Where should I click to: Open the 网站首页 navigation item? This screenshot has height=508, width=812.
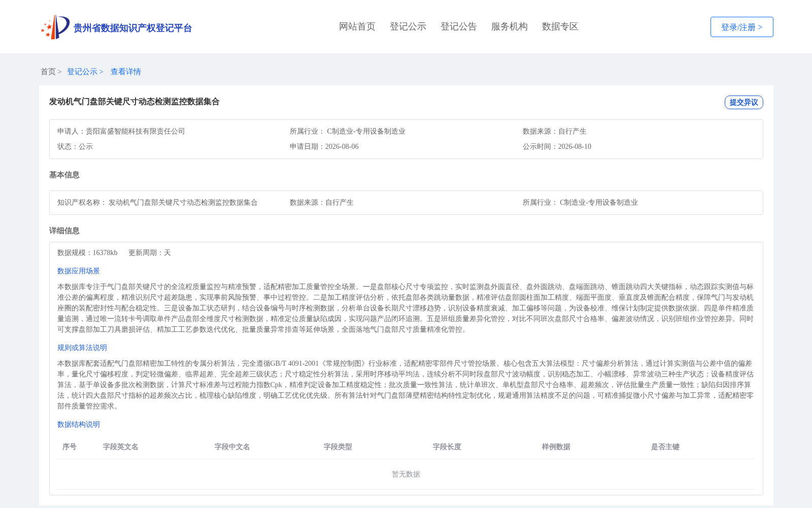357,26
